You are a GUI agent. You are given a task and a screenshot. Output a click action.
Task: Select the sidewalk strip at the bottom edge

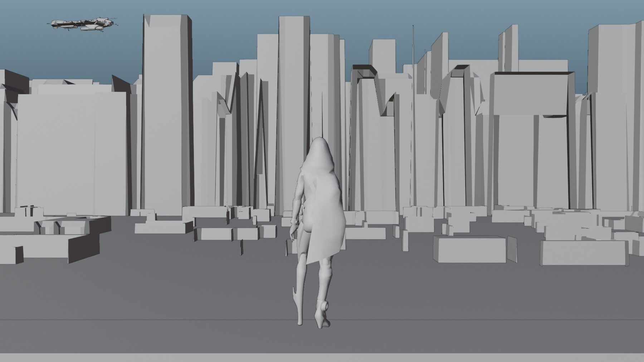click(322, 357)
